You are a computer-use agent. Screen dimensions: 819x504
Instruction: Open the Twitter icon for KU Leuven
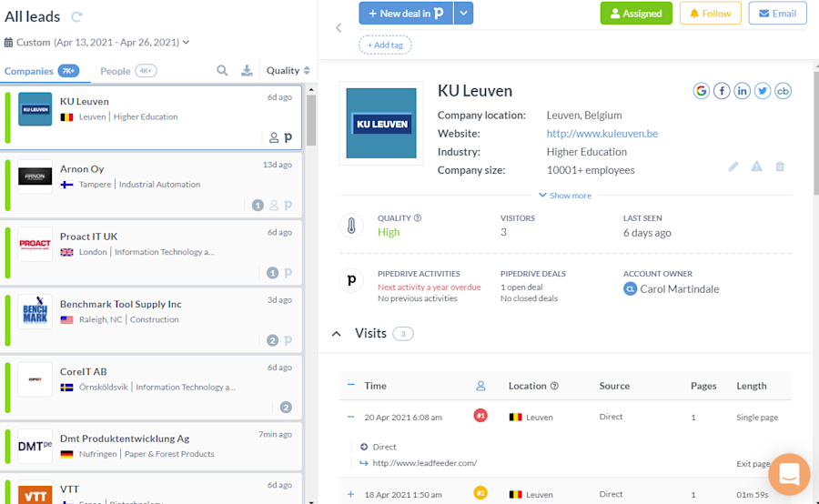pyautogui.click(x=762, y=91)
